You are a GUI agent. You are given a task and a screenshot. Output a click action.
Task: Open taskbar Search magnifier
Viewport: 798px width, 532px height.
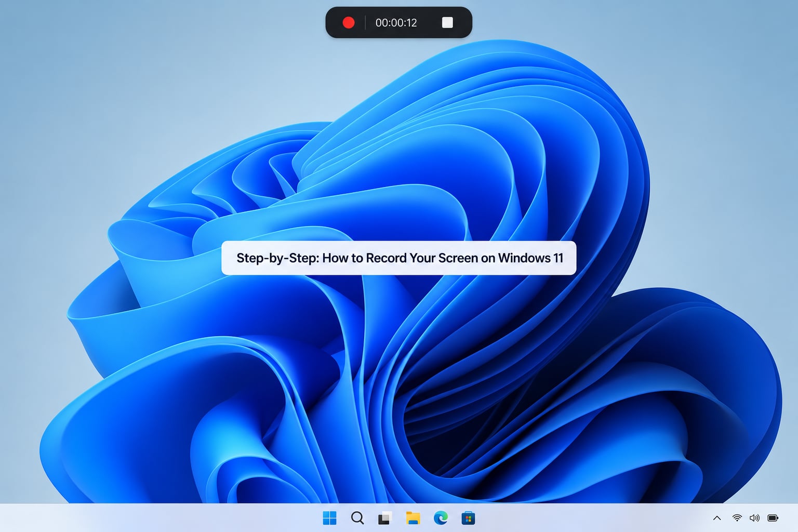[357, 518]
